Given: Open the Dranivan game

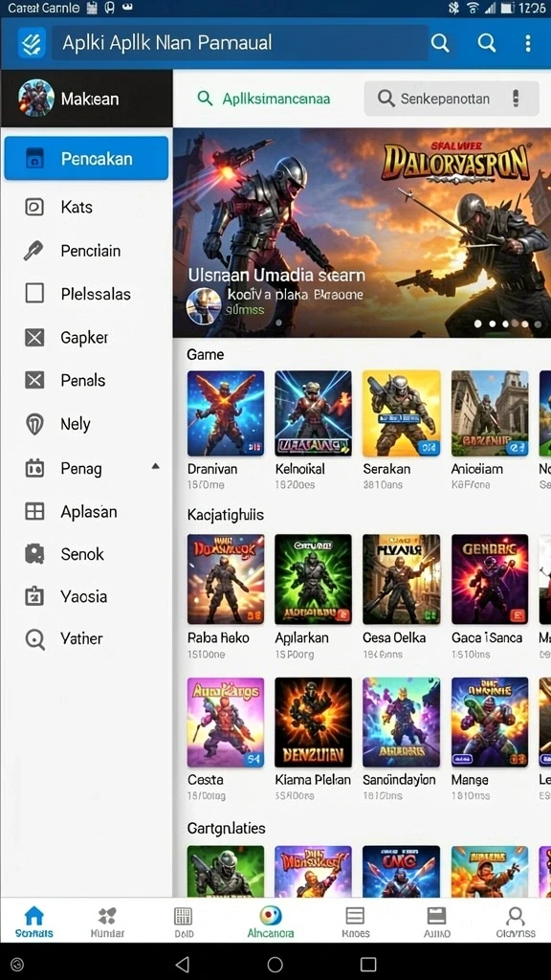Looking at the screenshot, I should (226, 413).
